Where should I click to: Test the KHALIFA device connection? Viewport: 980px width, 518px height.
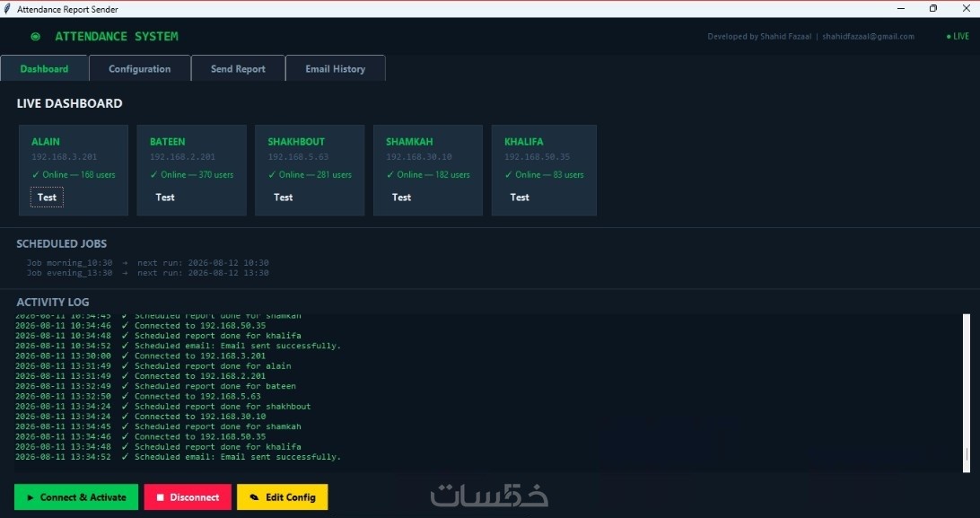(x=520, y=198)
